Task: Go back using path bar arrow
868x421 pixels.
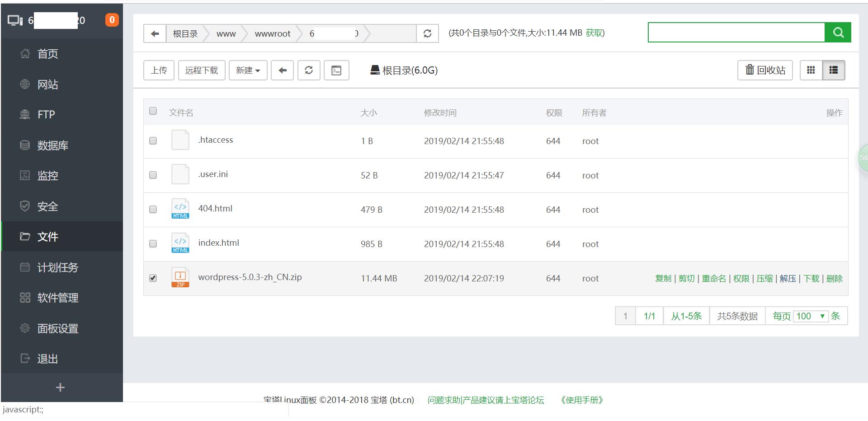Action: [x=155, y=33]
